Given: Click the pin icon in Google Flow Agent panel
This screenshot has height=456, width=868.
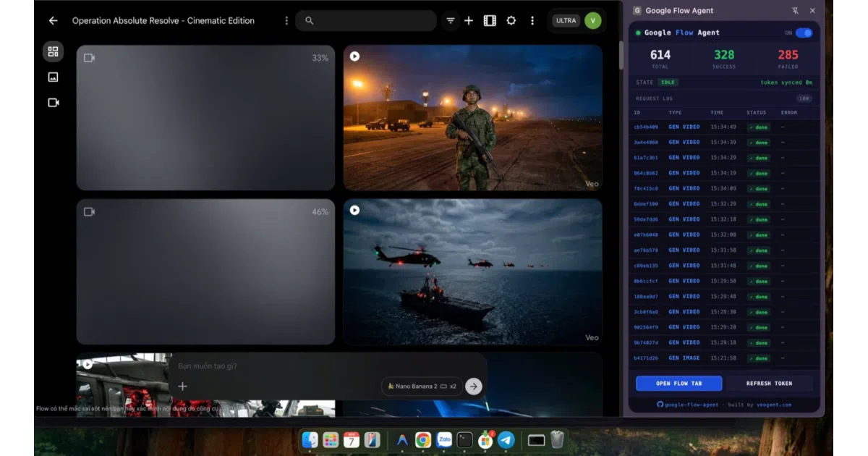Looking at the screenshot, I should (x=796, y=11).
